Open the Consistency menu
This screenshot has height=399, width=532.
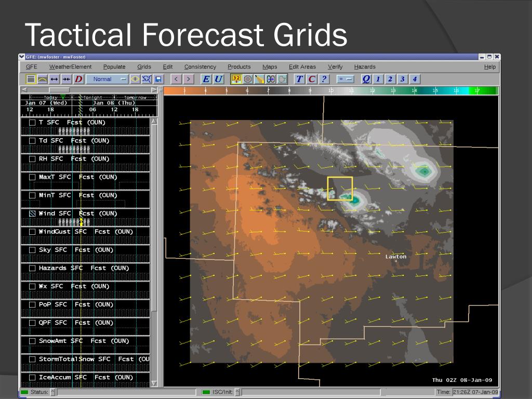point(200,67)
